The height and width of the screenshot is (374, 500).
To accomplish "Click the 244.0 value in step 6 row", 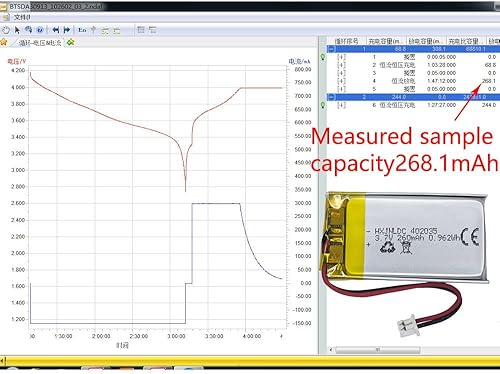I will (x=489, y=105).
